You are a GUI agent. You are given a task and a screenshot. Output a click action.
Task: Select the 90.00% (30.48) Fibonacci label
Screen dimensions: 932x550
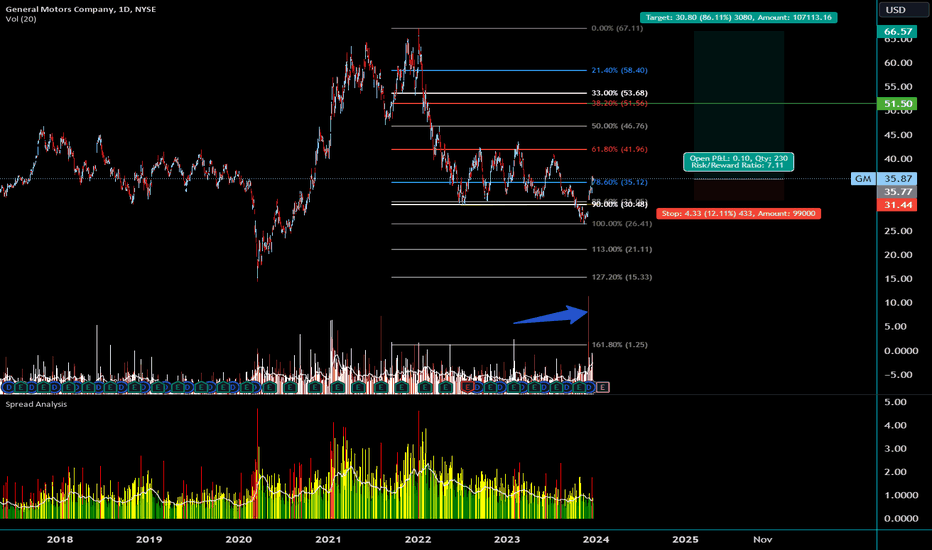point(619,205)
